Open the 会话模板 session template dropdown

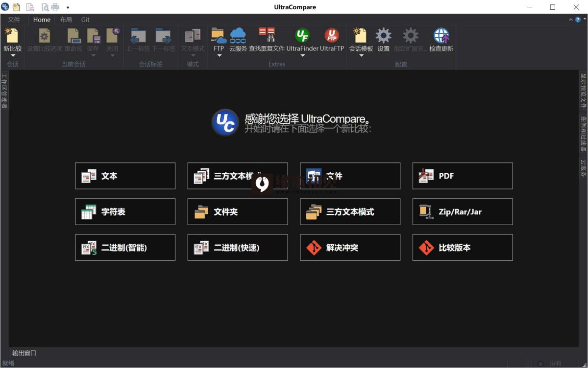tap(361, 55)
